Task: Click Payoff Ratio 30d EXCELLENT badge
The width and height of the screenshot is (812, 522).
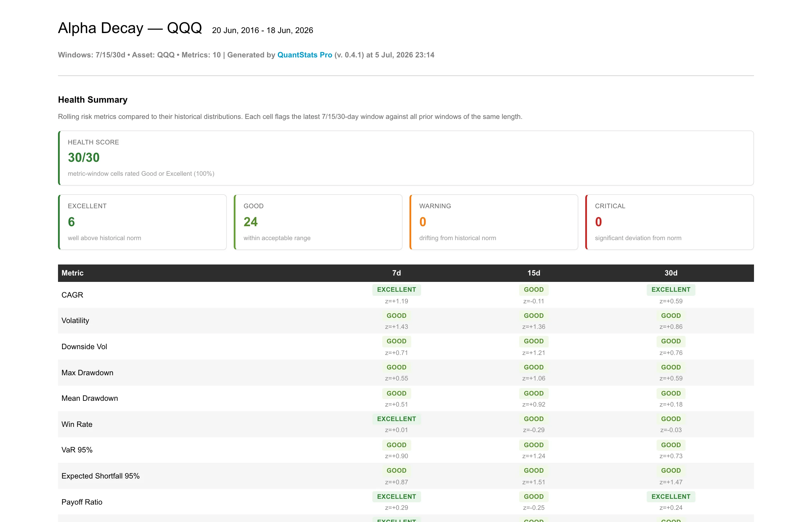Action: [x=671, y=496]
